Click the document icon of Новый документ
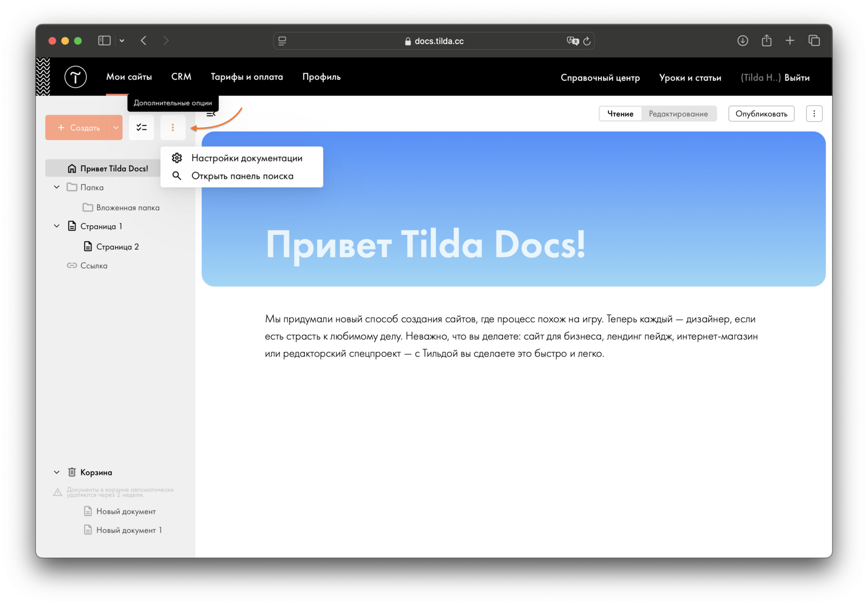 88,511
